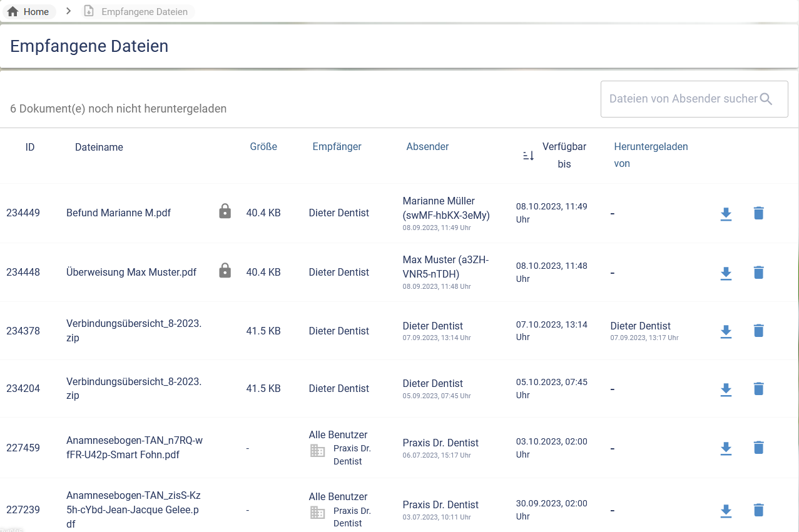Download Überweisung Max Muster.pdf
799x532 pixels.
(x=726, y=273)
